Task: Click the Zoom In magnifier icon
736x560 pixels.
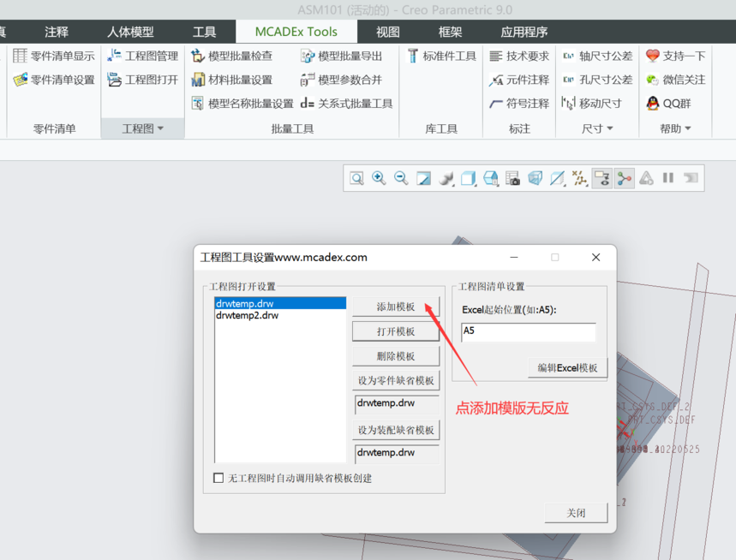Action: click(x=379, y=178)
